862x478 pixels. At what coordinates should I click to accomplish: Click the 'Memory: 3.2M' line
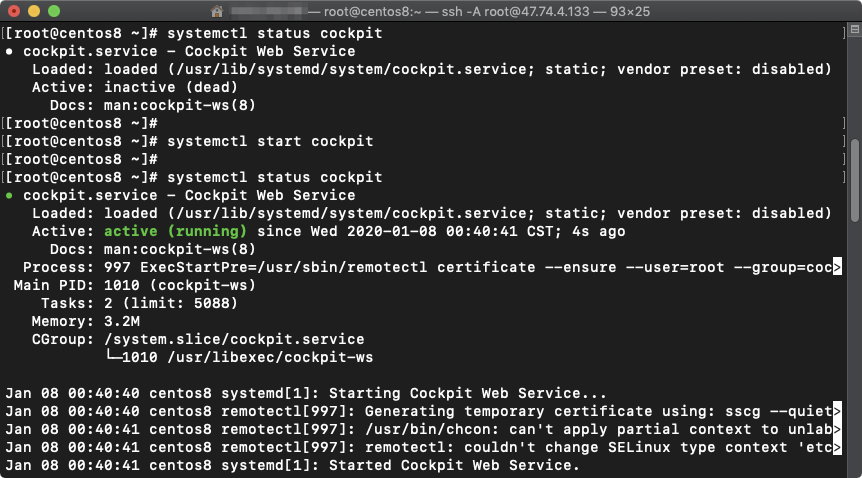pos(85,321)
